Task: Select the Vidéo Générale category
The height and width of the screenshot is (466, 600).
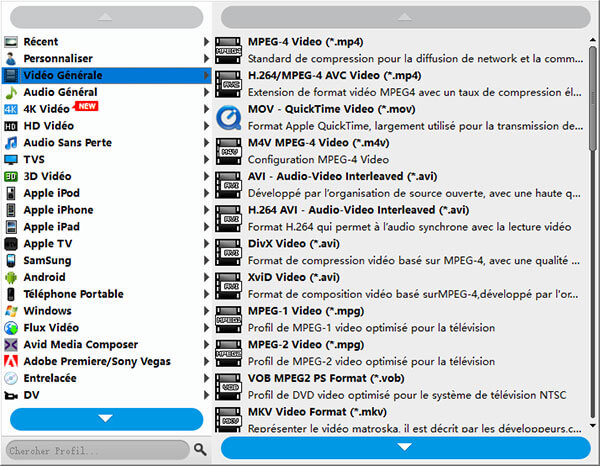Action: [x=107, y=75]
